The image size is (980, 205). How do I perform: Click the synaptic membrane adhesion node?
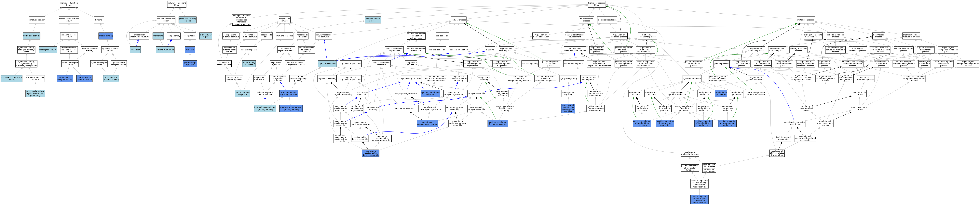click(430, 93)
